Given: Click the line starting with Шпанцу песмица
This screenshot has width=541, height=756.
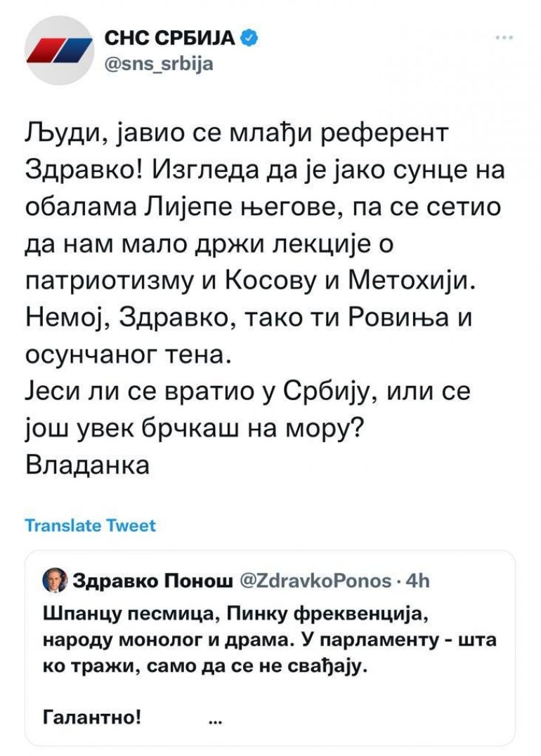Looking at the screenshot, I should pos(235,614).
